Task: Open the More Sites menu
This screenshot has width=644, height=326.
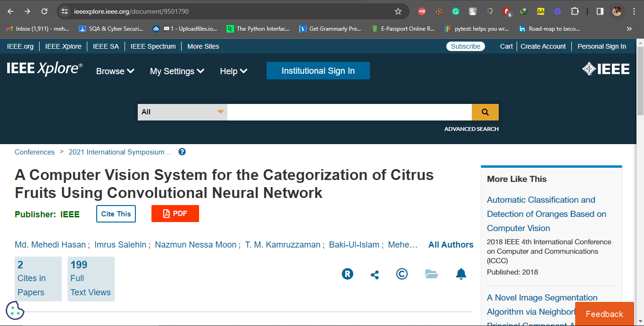Action: [203, 46]
